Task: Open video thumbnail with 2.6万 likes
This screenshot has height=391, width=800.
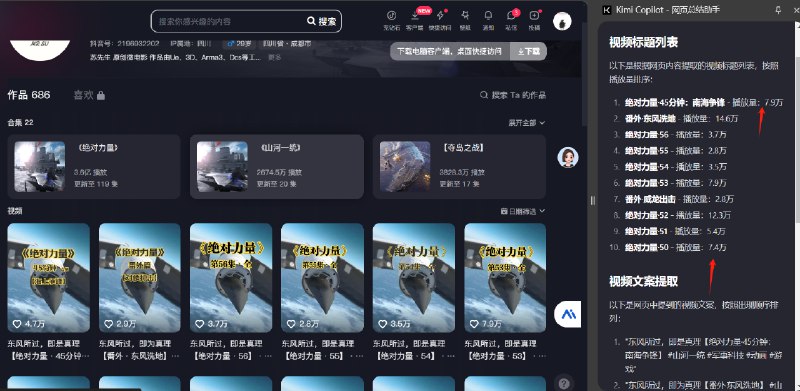Action: pyautogui.click(x=322, y=278)
